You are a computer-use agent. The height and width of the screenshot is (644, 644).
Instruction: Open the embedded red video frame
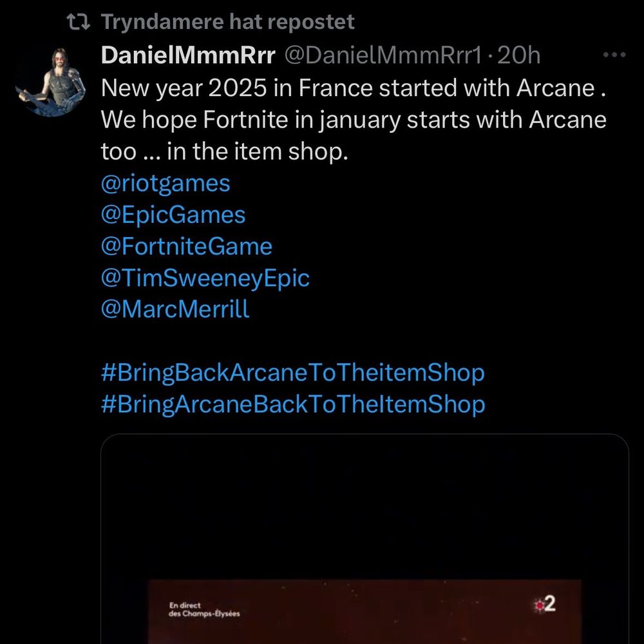click(x=365, y=612)
